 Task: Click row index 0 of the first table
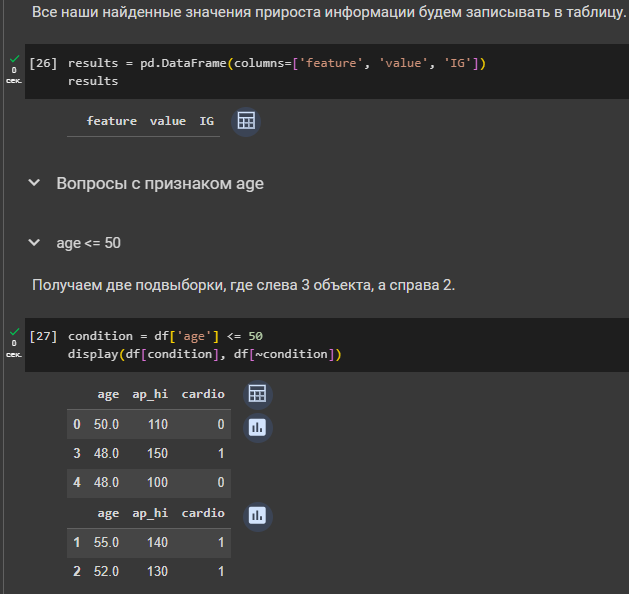(x=77, y=424)
